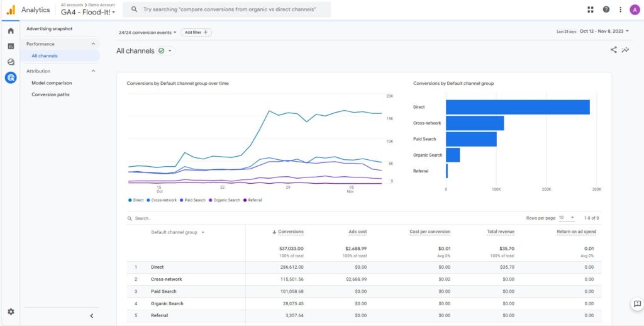Click the $35.70 Direct total revenue
This screenshot has height=326, width=644.
tap(508, 267)
